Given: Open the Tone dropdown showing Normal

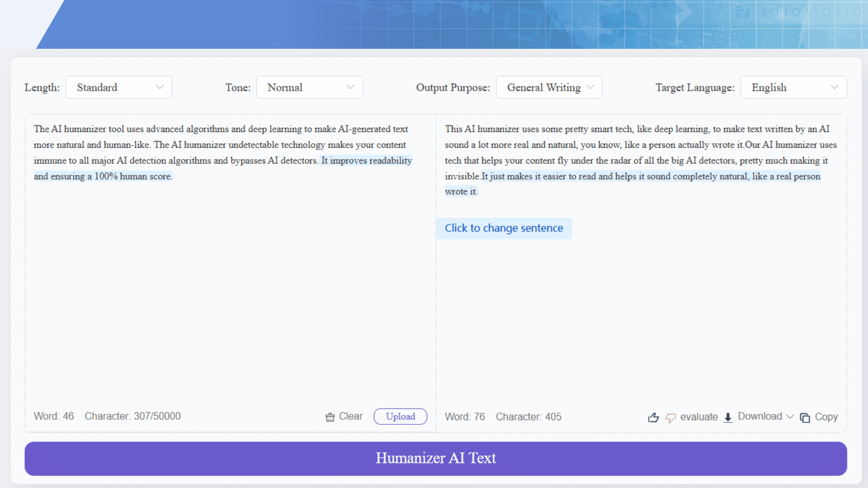Looking at the screenshot, I should [x=310, y=87].
